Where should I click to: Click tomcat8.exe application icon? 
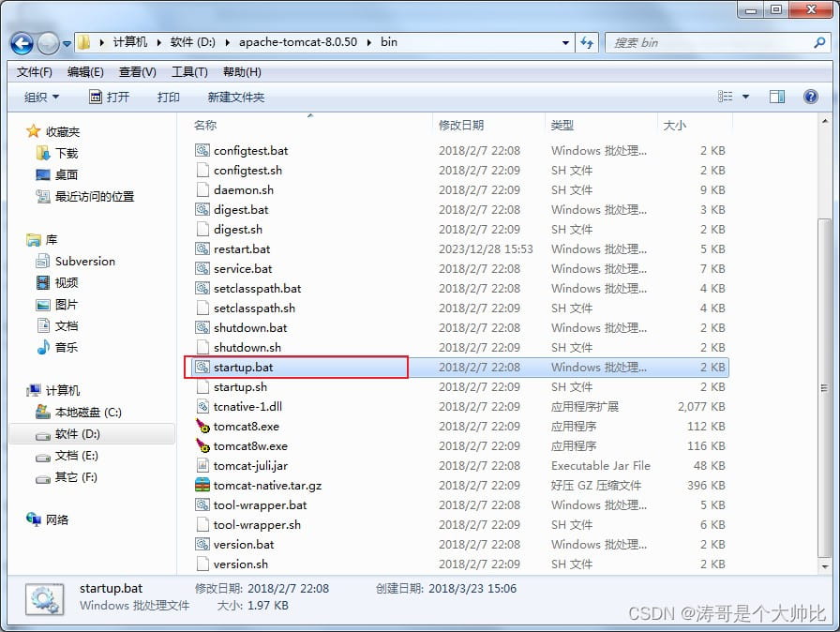pos(202,427)
